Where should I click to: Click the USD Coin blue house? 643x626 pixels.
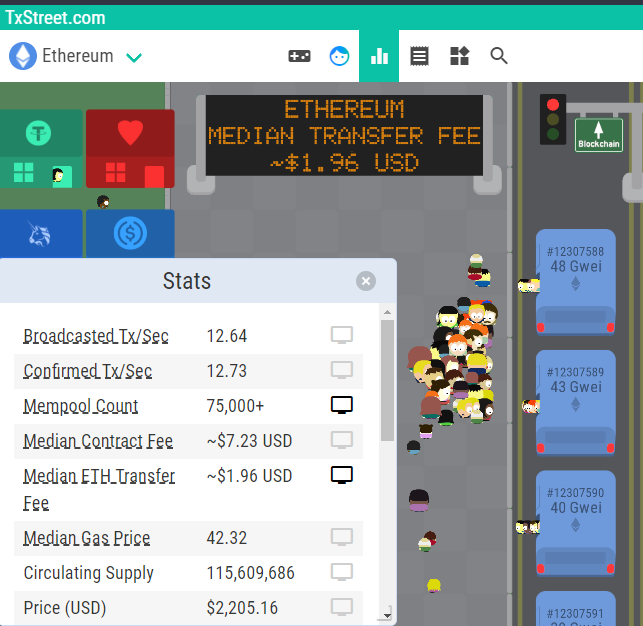[130, 234]
